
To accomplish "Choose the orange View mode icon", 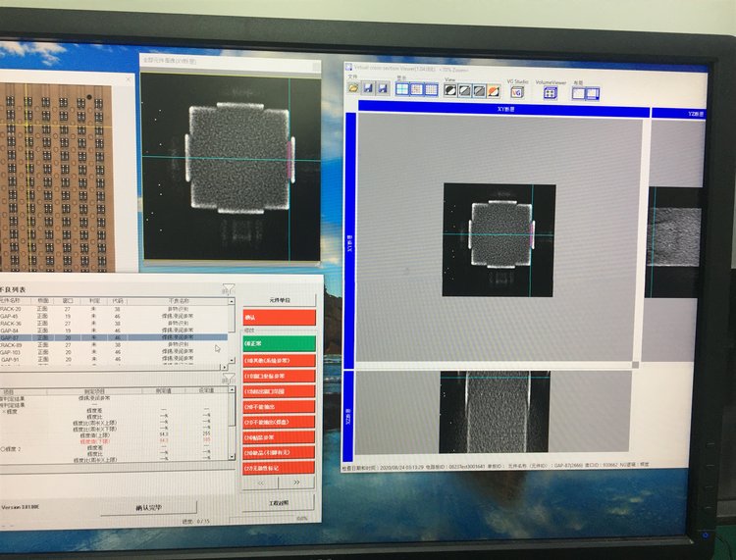I will click(494, 91).
